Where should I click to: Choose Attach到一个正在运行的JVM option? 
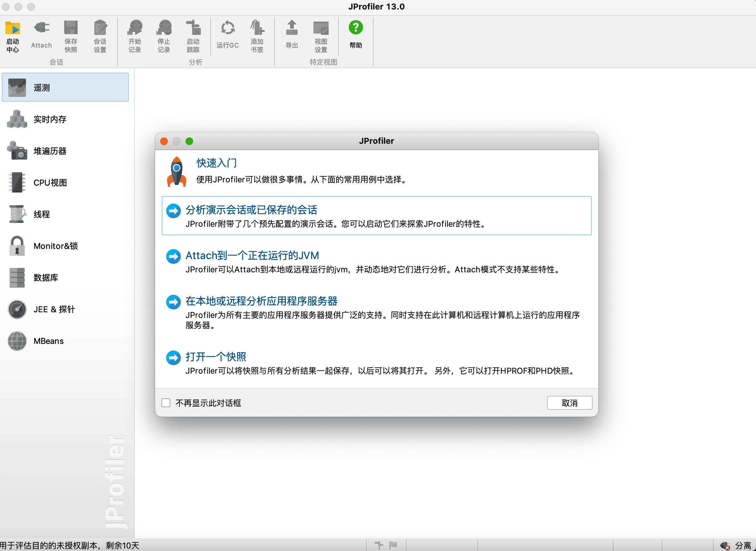[x=252, y=256]
